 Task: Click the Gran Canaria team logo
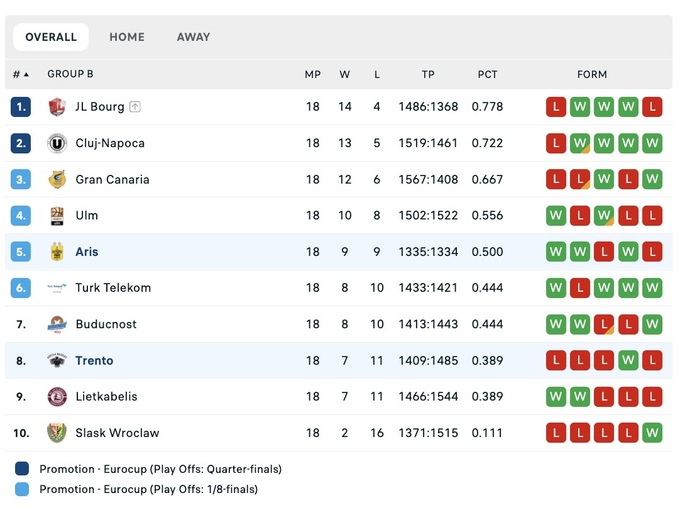coord(57,180)
